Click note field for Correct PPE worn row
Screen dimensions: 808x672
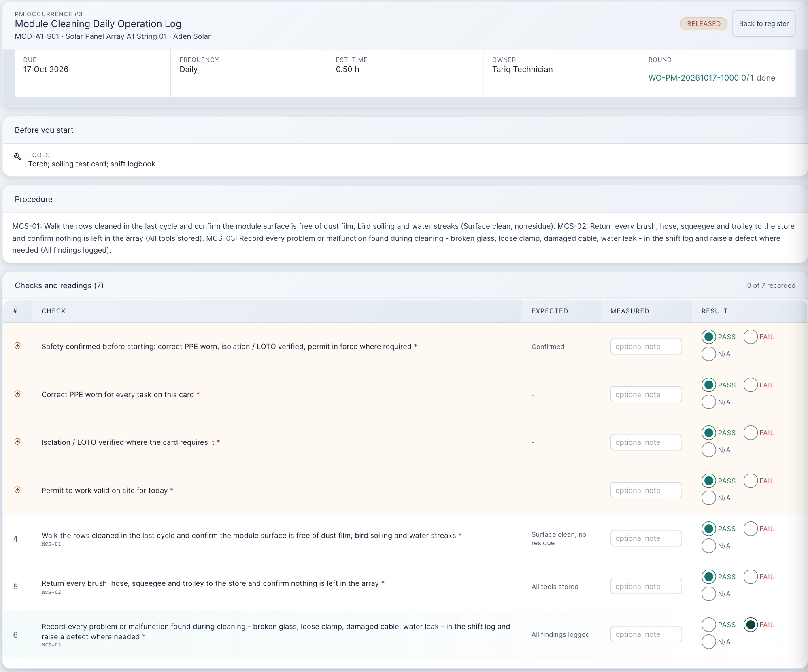point(646,395)
